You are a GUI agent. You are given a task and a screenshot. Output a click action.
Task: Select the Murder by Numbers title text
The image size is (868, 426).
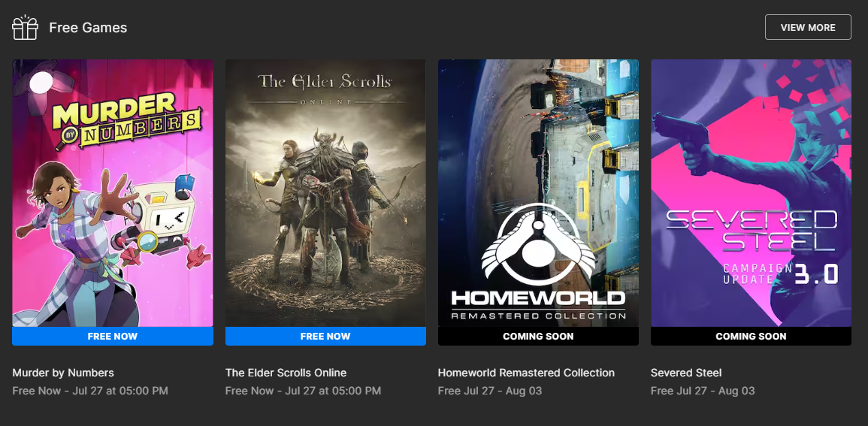coord(63,373)
